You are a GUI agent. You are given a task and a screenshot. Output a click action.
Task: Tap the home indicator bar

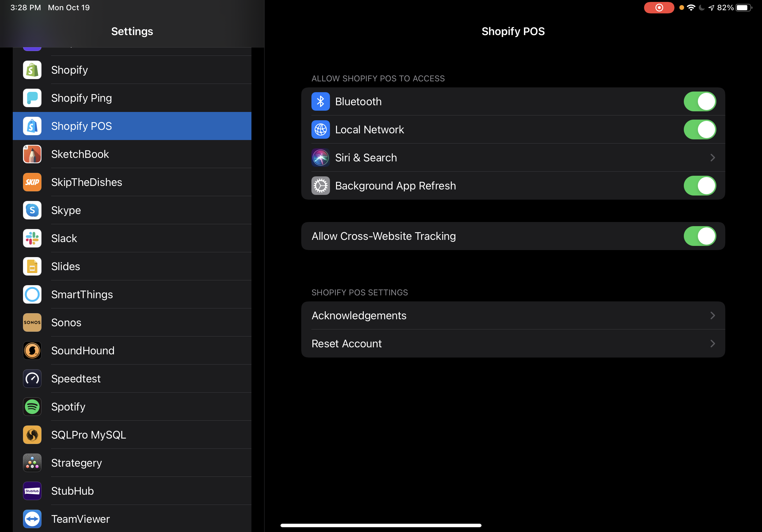(381, 525)
